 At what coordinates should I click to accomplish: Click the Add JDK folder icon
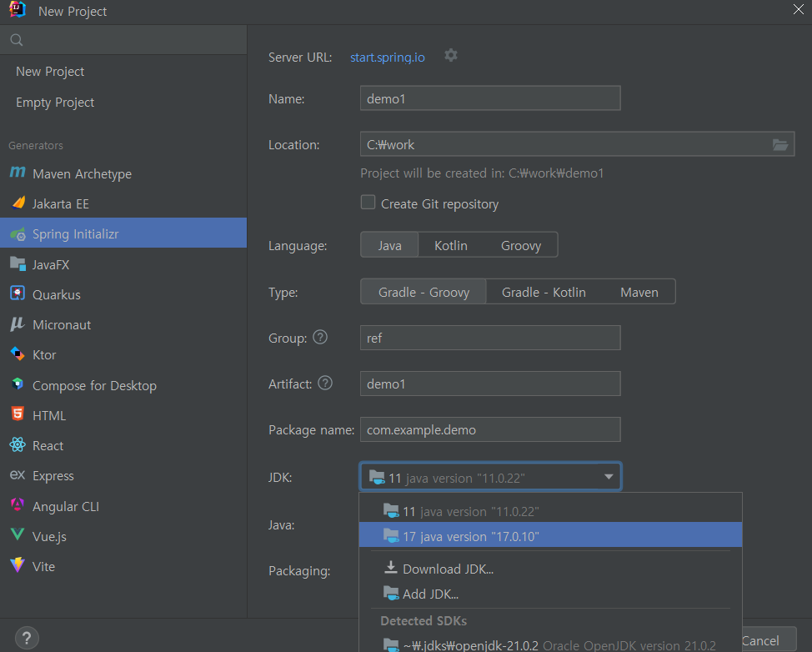coord(391,593)
